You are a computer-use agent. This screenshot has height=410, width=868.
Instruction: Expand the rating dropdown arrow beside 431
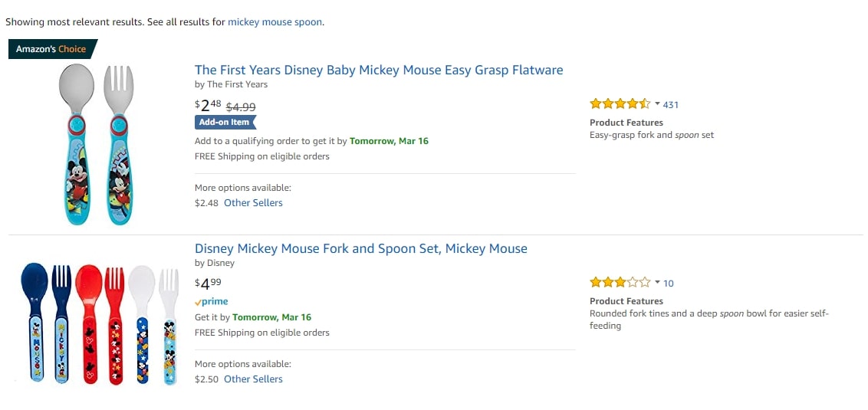(657, 104)
